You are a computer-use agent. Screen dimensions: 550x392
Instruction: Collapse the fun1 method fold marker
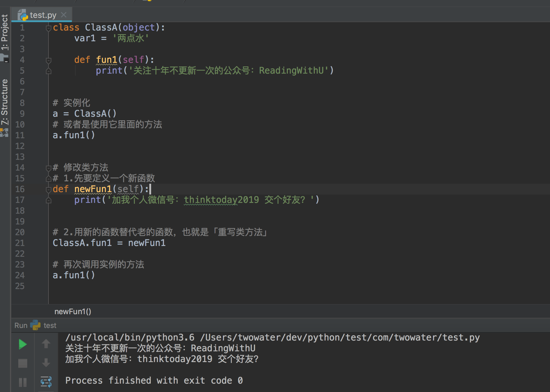tap(48, 60)
